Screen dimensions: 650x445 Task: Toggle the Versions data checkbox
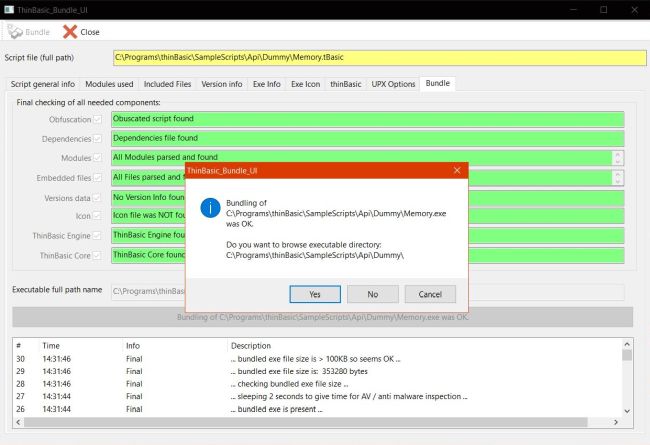[x=97, y=198]
